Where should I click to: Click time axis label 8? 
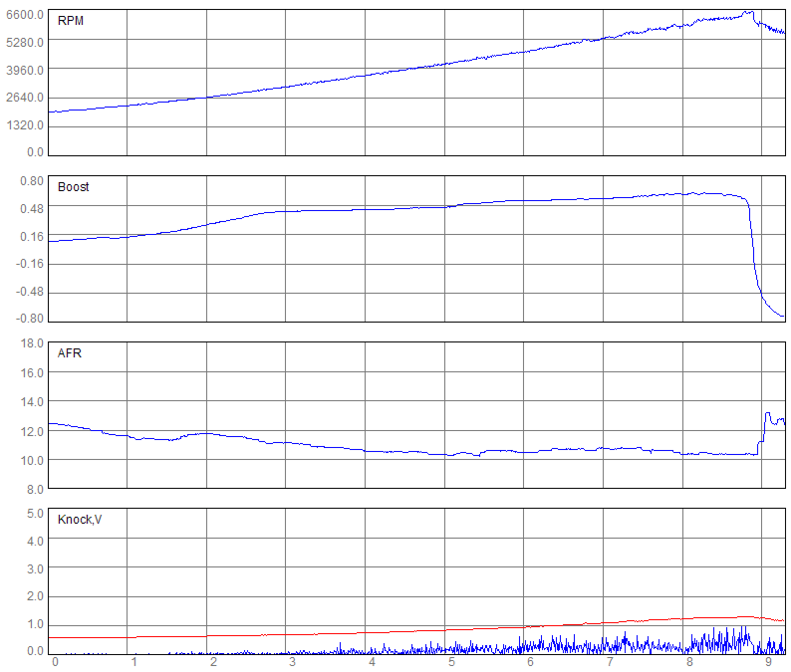[689, 662]
